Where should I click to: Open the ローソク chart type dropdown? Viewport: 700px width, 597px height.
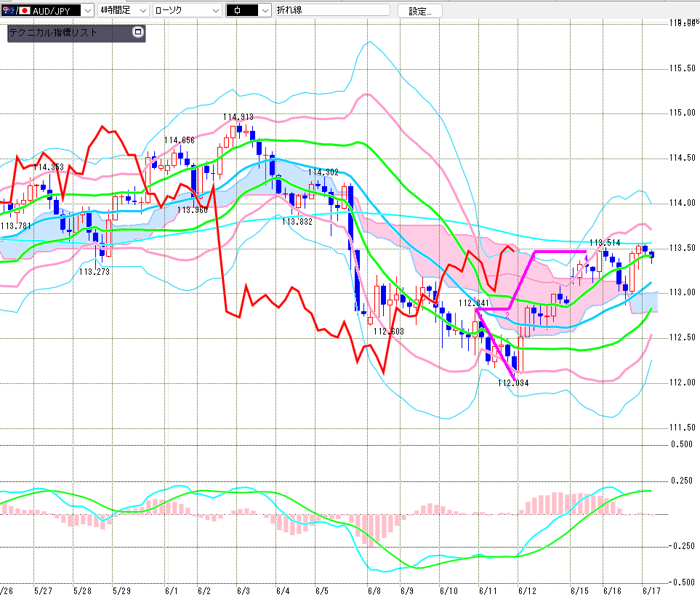(187, 10)
